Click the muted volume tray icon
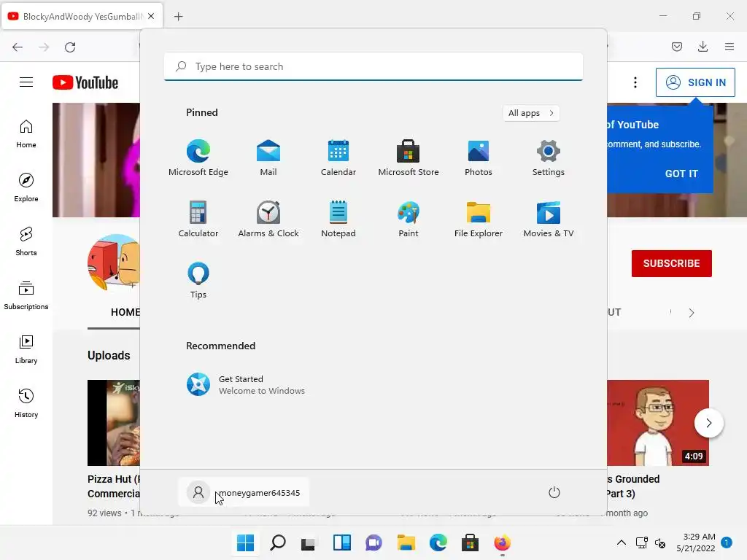Screen dimensions: 747x560 (x=659, y=542)
